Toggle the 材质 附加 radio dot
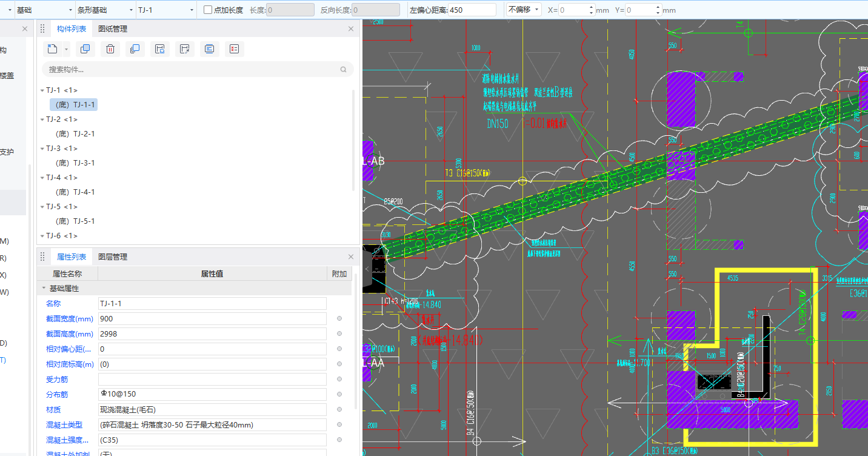The height and width of the screenshot is (456, 868). tap(339, 409)
